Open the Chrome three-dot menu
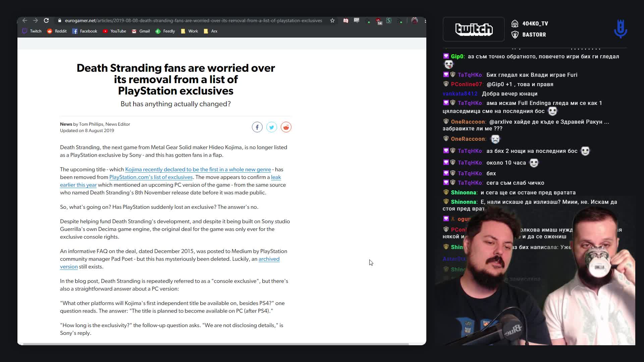The height and width of the screenshot is (362, 644). 425,20
